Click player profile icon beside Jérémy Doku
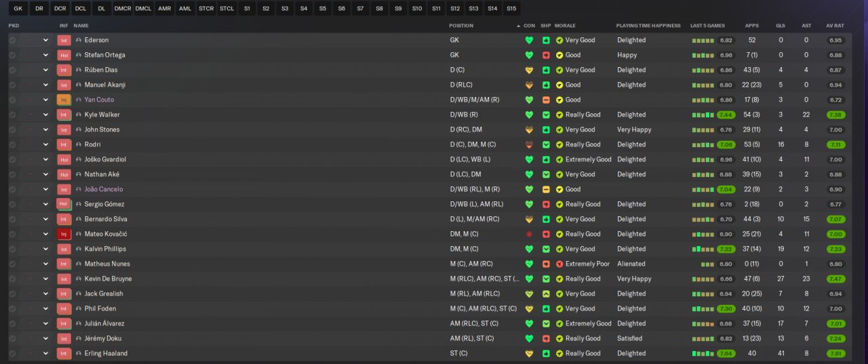Viewport: 868px width, 364px height. pos(79,338)
